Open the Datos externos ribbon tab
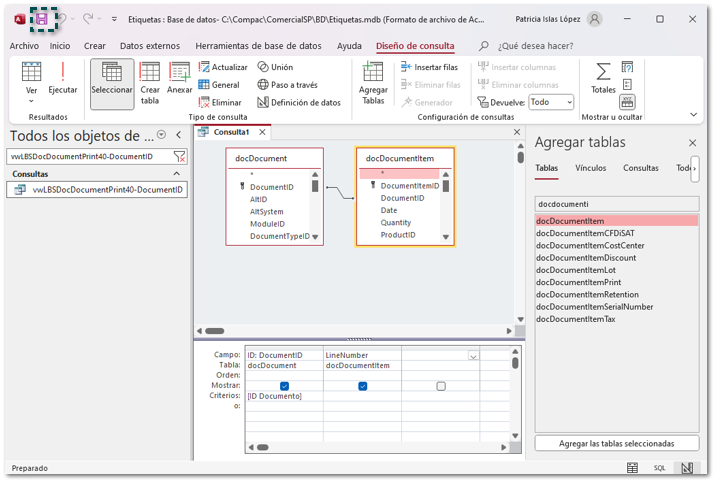 [150, 46]
